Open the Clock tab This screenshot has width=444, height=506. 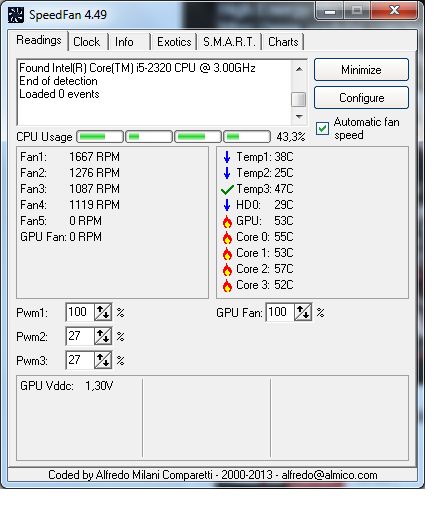point(87,42)
